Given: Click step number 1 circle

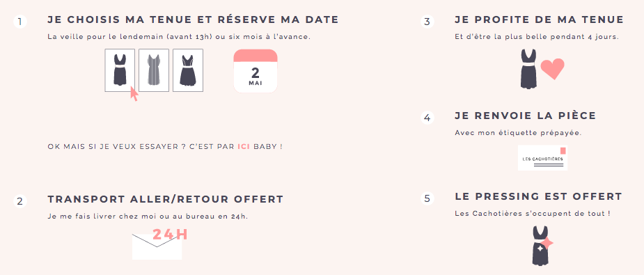Looking at the screenshot, I should tap(19, 22).
